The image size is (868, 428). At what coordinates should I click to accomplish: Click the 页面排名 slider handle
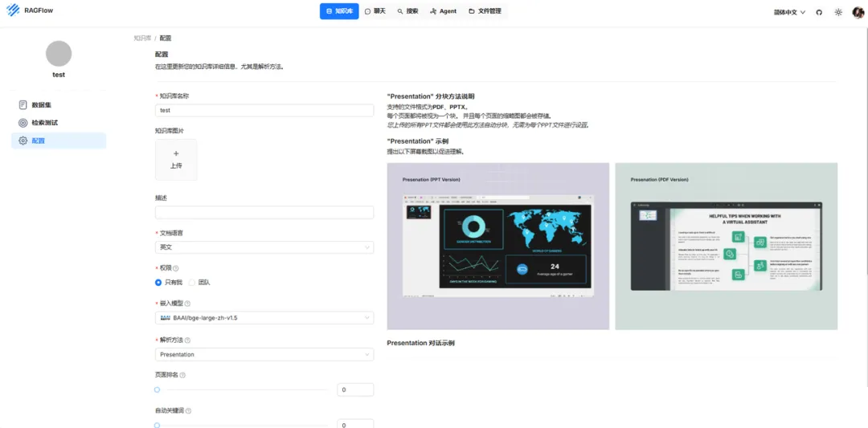point(158,389)
